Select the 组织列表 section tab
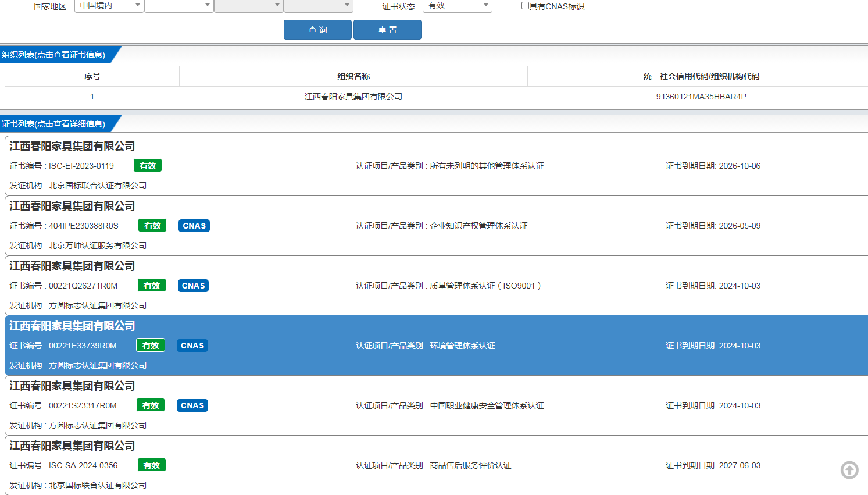This screenshot has width=868, height=495. click(57, 55)
